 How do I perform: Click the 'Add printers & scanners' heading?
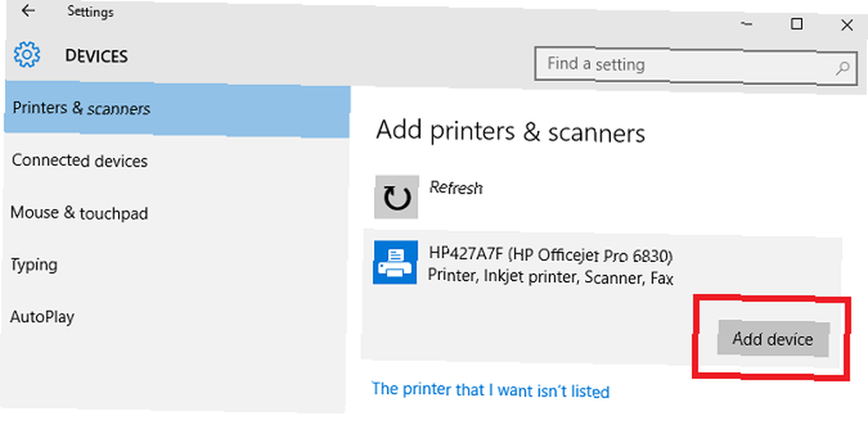point(510,133)
